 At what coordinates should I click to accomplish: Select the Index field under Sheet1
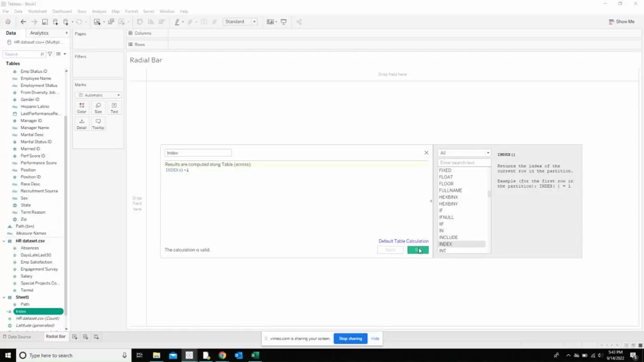38,311
